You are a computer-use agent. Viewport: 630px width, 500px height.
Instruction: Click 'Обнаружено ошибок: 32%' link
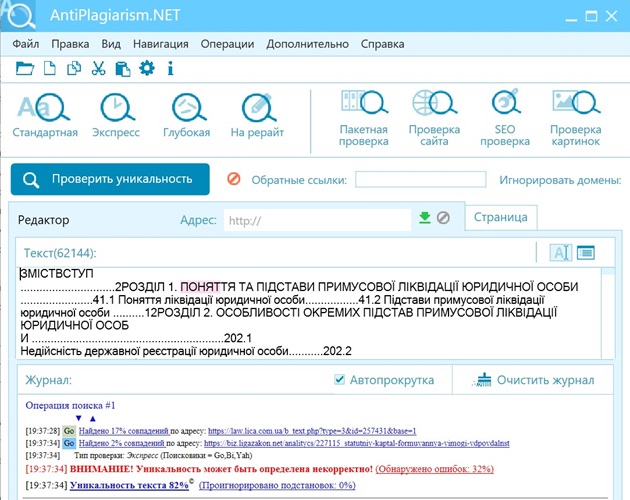tap(435, 469)
